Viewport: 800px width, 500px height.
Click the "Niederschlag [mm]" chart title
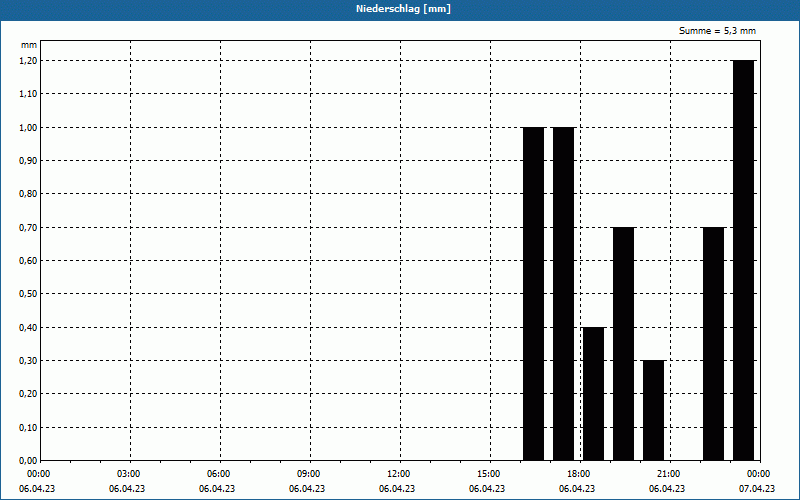coord(403,9)
